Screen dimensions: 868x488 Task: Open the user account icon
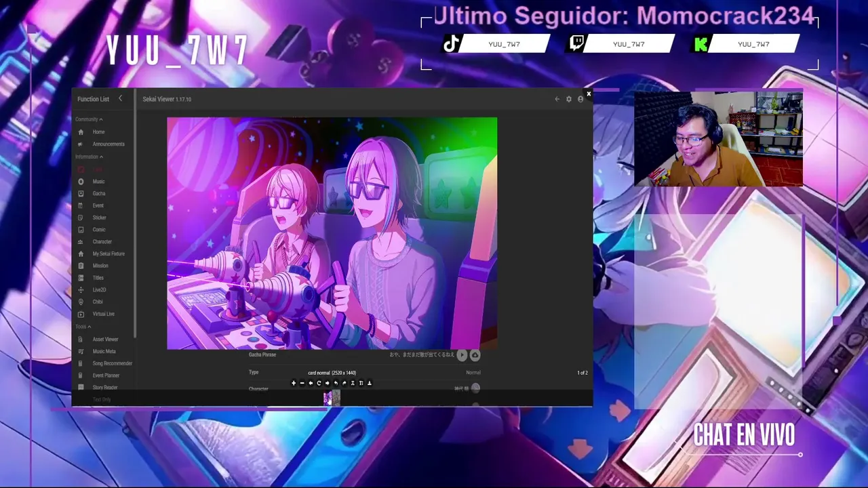click(x=580, y=99)
